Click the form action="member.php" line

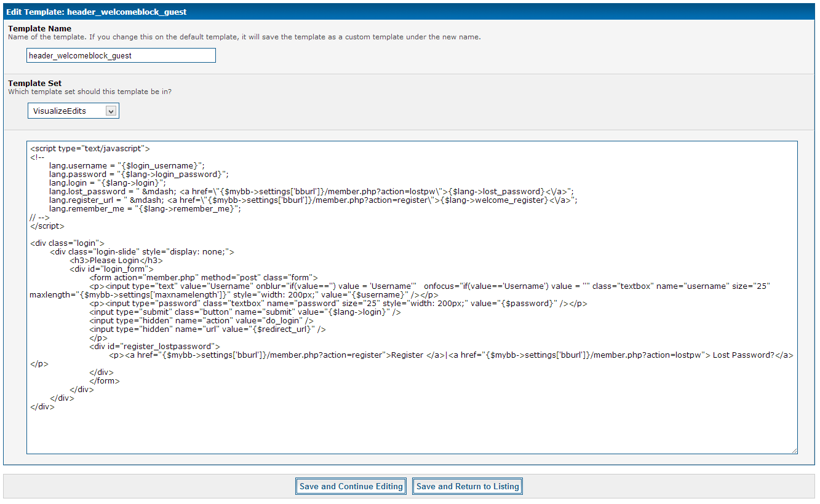pos(203,278)
